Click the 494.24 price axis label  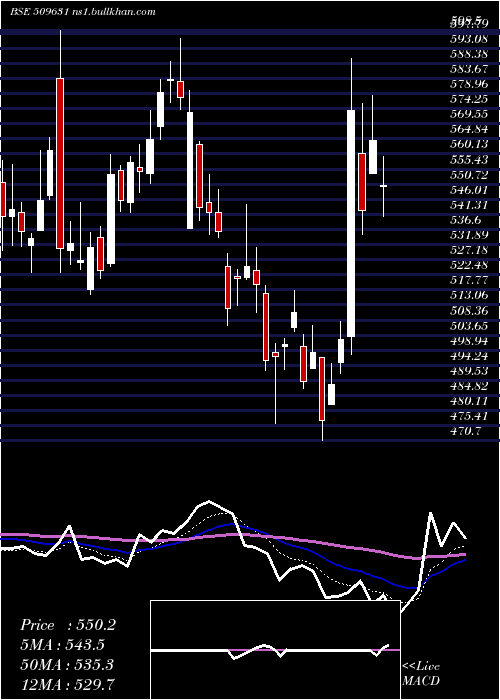pyautogui.click(x=469, y=356)
